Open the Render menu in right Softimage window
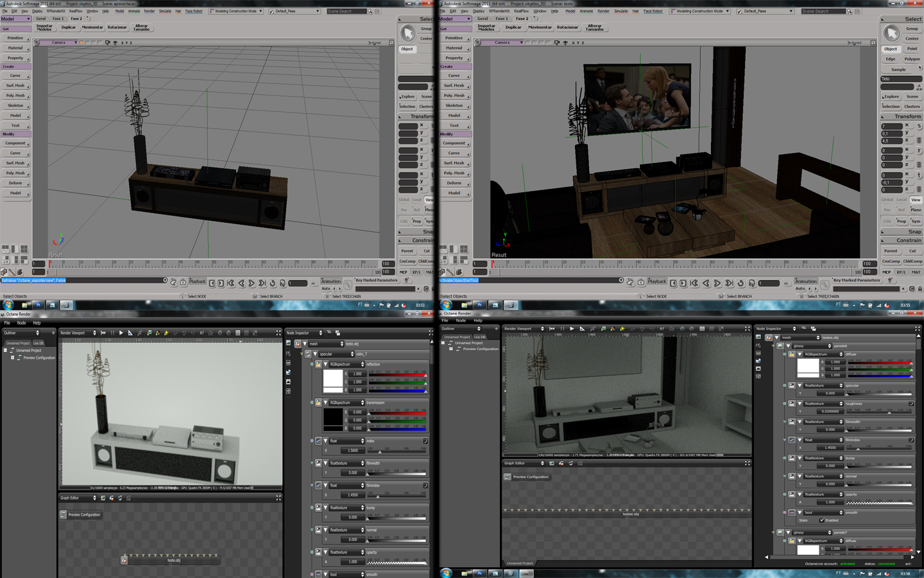The width and height of the screenshot is (924, 578). coord(603,11)
